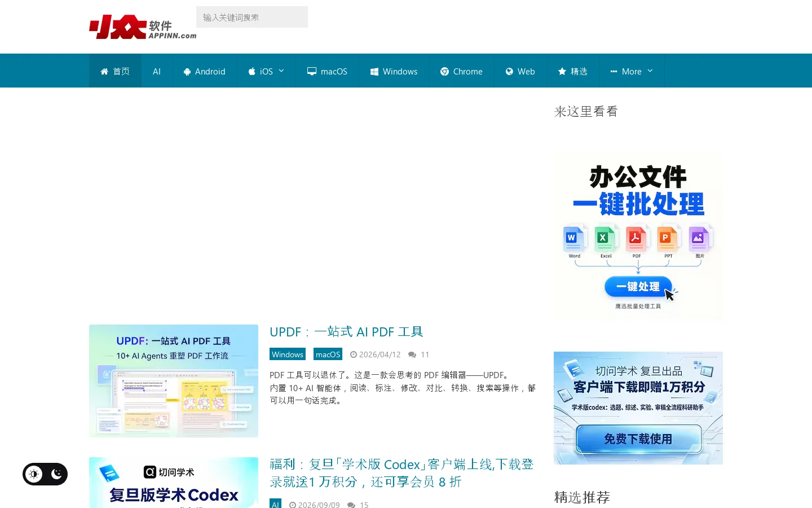Screen dimensions: 812x508
Task: Click the comments icon beside 11
Action: 412,354
